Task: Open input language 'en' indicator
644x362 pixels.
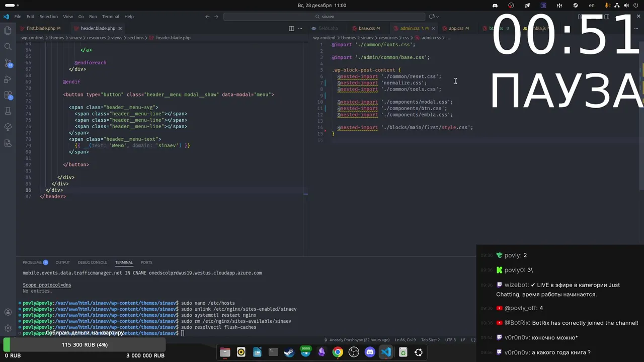Action: point(592,5)
